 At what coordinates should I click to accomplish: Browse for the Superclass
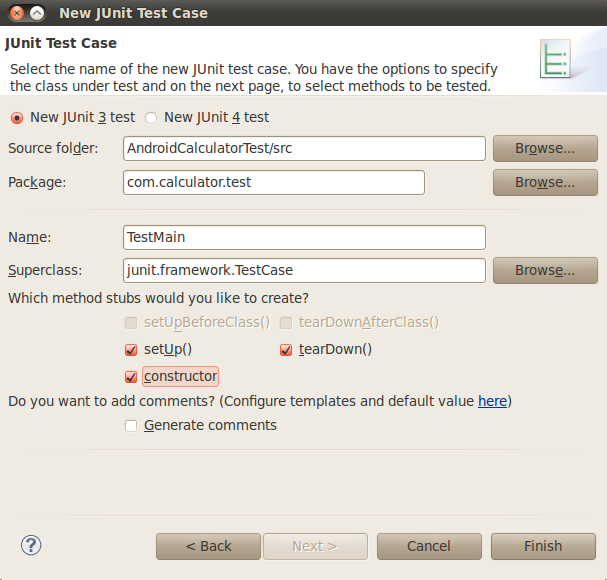pos(544,270)
